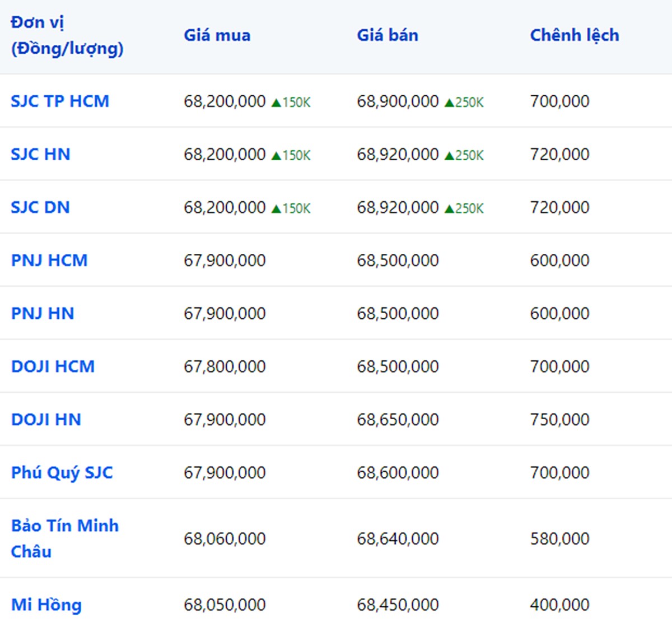Select DOJI HN buy price 67,900,000
672x627 pixels.
[225, 420]
